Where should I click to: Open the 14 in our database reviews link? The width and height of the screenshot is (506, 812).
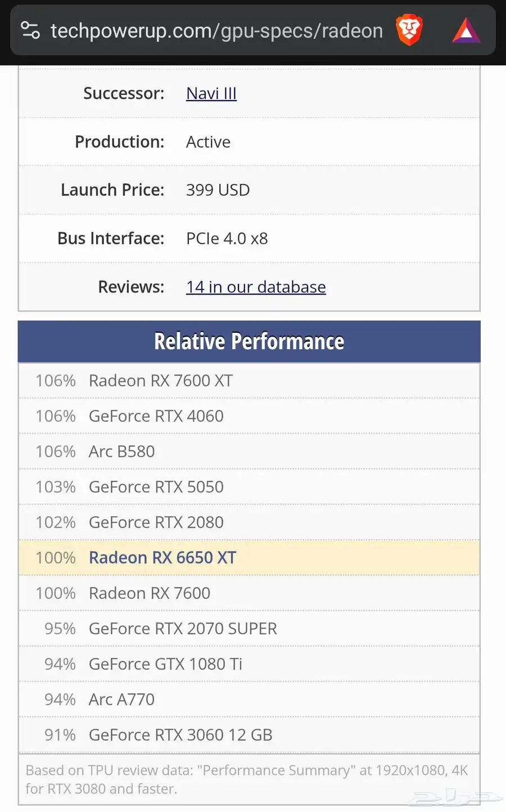coord(256,287)
